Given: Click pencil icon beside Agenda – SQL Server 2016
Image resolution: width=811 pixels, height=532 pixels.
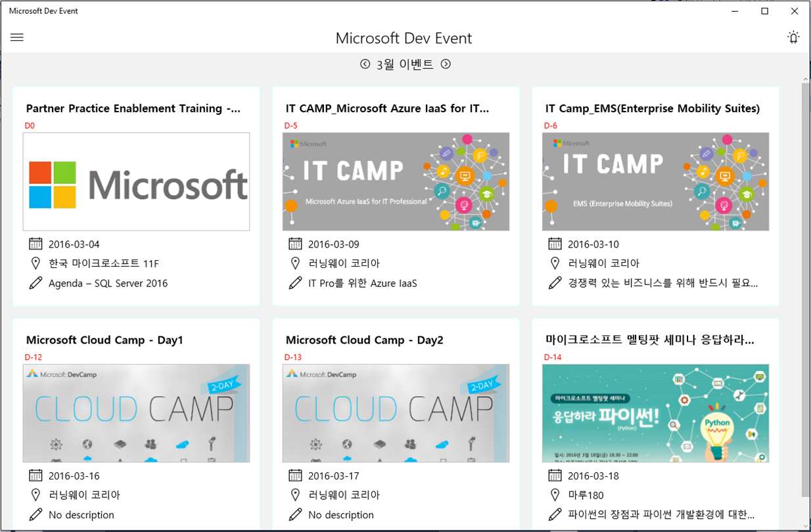Looking at the screenshot, I should [35, 283].
